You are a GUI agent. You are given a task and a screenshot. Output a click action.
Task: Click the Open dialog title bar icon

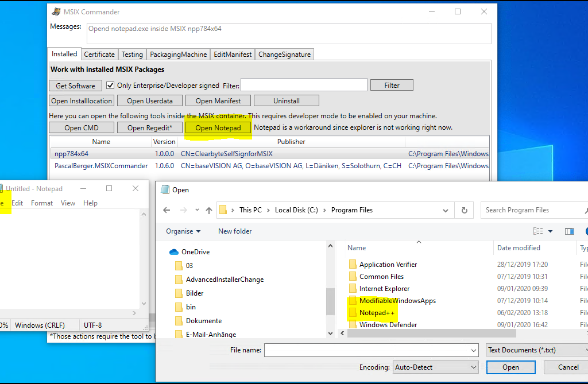(x=165, y=189)
